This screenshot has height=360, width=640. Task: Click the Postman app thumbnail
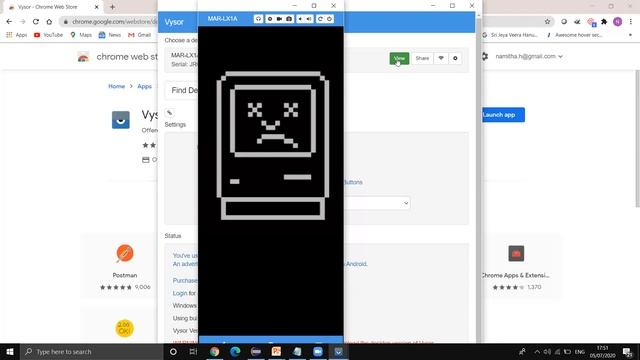point(125,253)
